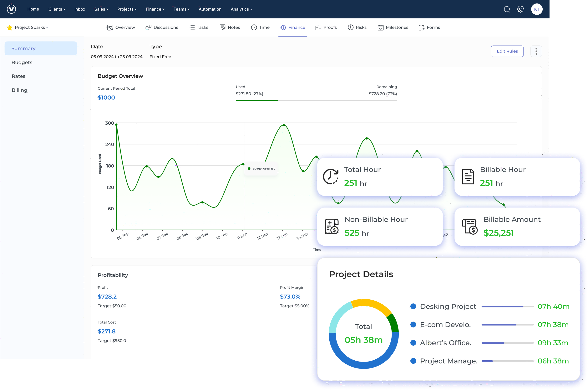Select Summary in the sidebar
Screen dimensions: 588x390
tap(41, 48)
